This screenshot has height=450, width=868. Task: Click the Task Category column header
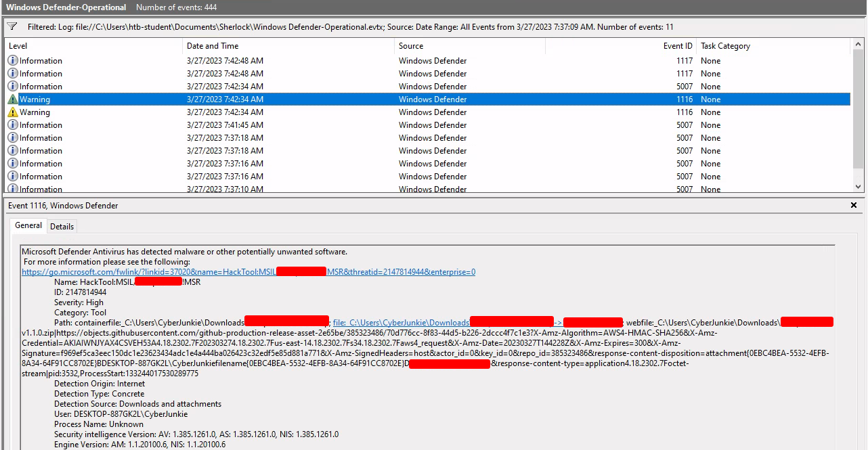(725, 46)
